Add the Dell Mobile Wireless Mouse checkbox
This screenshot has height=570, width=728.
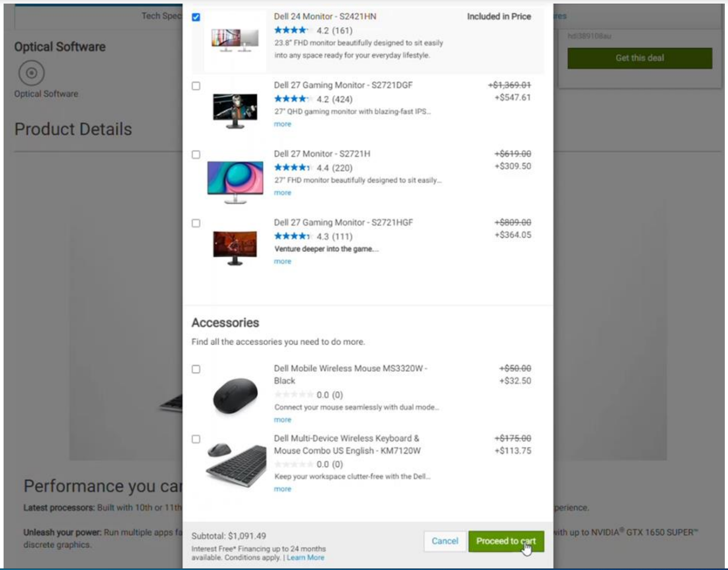point(196,369)
